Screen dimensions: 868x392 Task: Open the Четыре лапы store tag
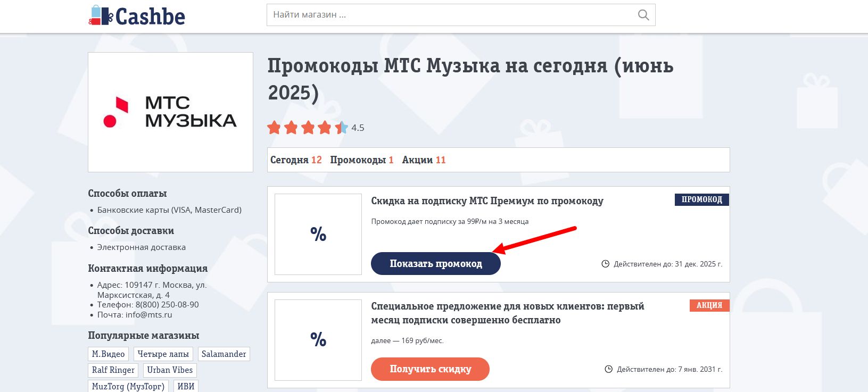pos(163,354)
